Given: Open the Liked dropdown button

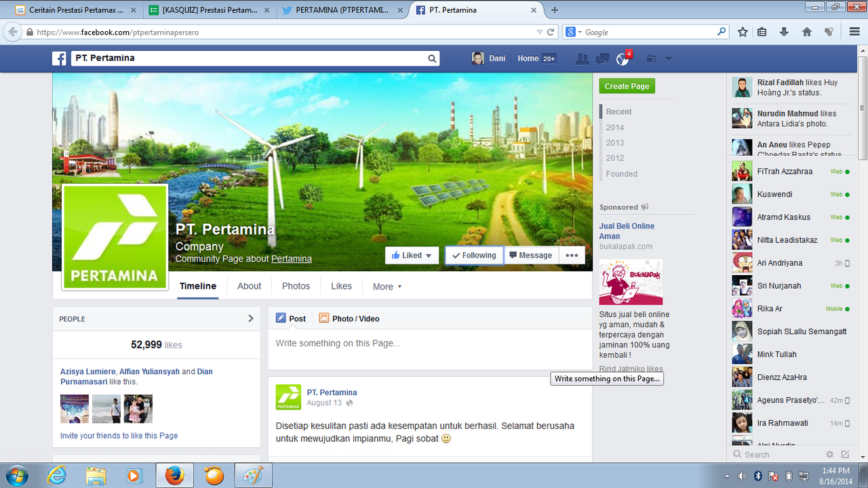Looking at the screenshot, I should click(412, 256).
